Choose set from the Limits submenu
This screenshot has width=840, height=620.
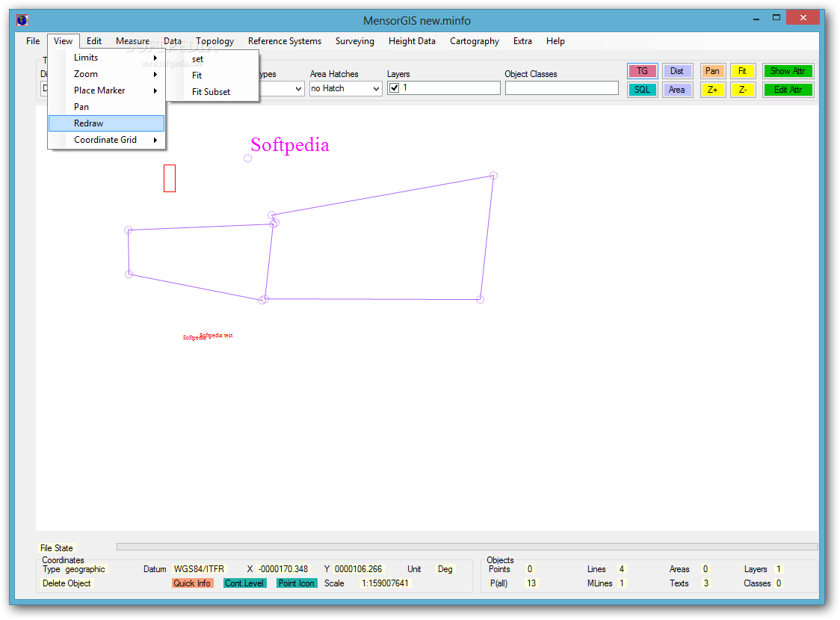pyautogui.click(x=212, y=59)
